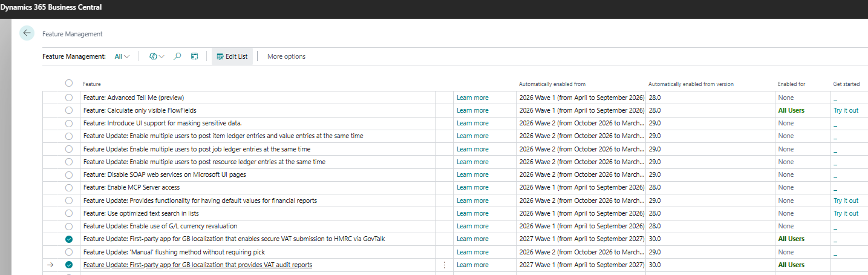The width and height of the screenshot is (868, 275).
Task: Open the VAT audit reports feature name link
Action: [198, 265]
